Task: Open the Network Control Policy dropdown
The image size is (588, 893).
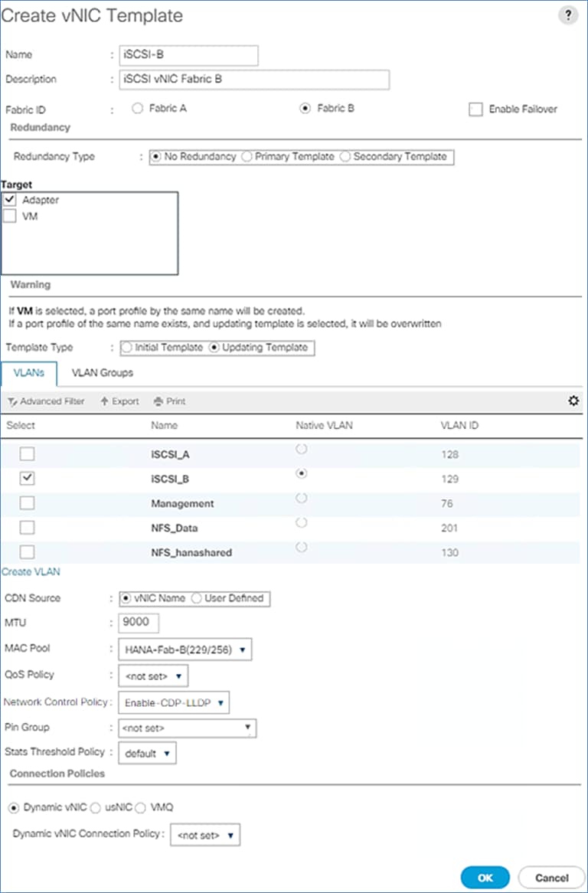Action: [x=174, y=703]
